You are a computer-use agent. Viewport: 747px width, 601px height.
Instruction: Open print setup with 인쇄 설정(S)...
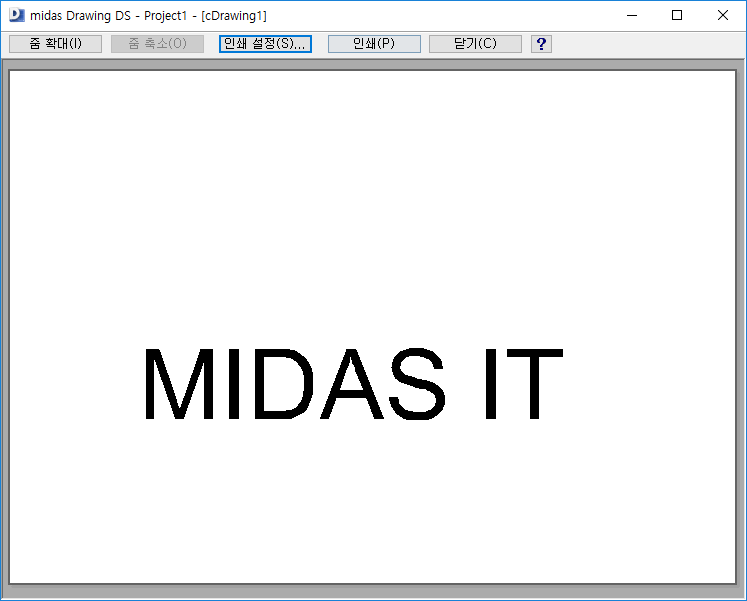click(x=265, y=44)
